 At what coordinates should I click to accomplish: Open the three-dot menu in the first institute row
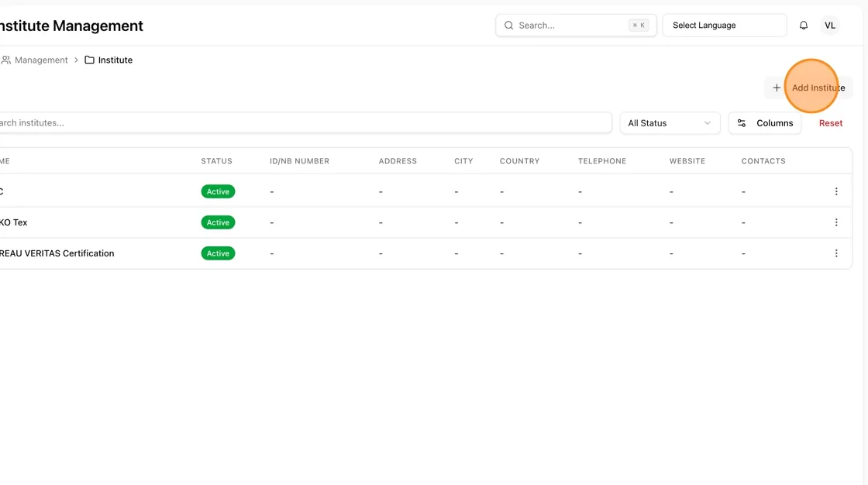(836, 191)
